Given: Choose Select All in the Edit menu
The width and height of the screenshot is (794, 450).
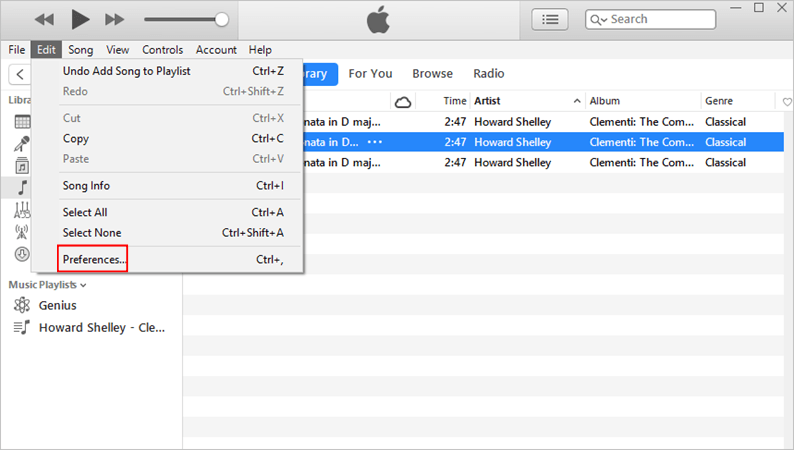Looking at the screenshot, I should (x=168, y=212).
